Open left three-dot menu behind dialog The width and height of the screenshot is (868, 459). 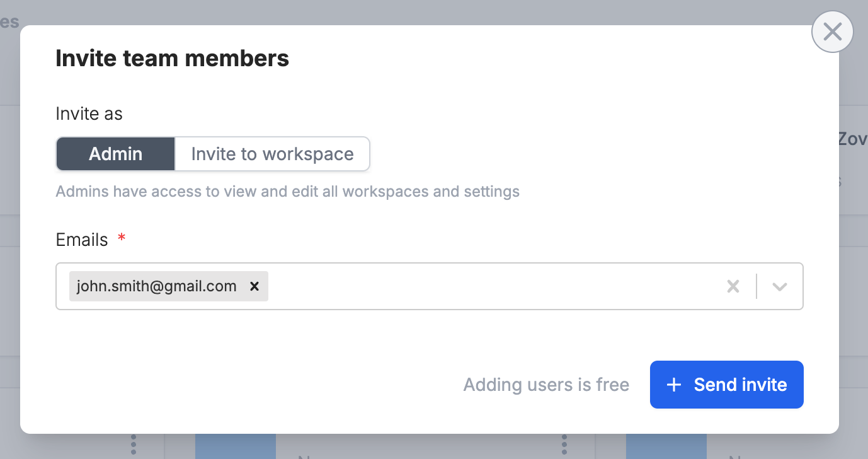133,445
